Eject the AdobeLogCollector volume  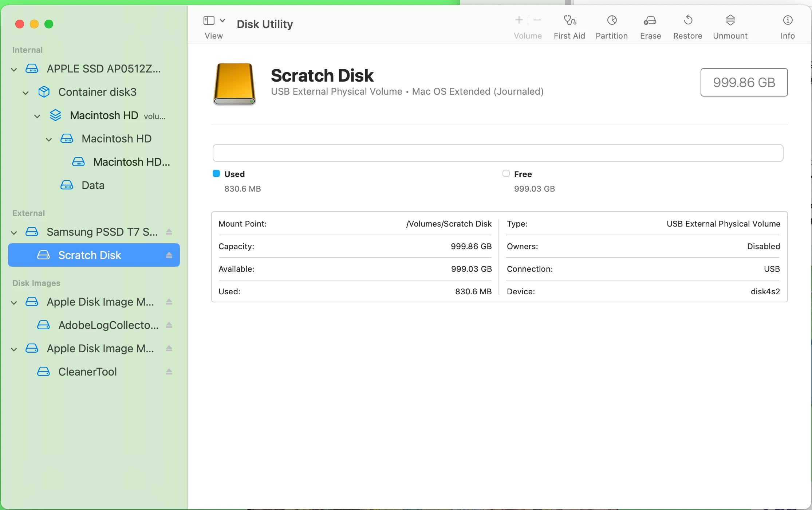pos(169,325)
